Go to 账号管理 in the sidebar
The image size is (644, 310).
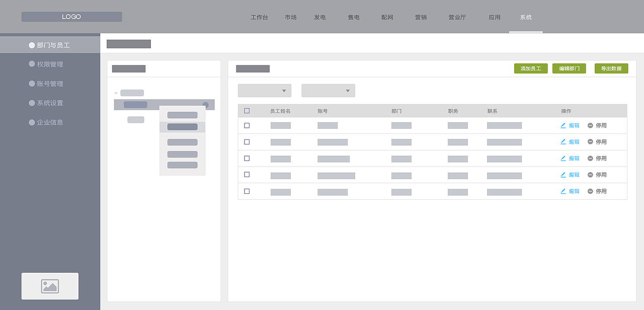[x=50, y=84]
